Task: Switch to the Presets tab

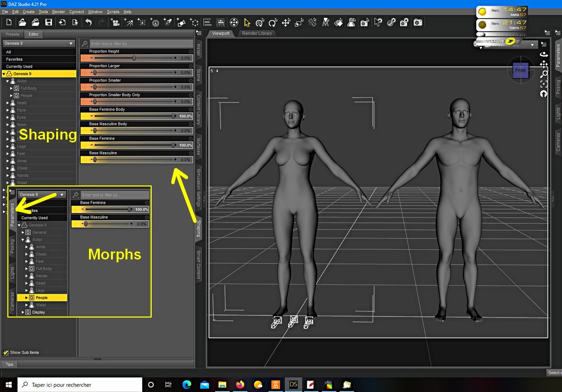Action: coord(12,34)
